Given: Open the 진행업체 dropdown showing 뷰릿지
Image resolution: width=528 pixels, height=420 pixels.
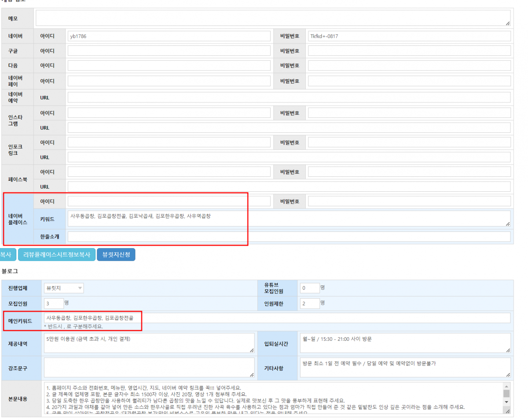Looking at the screenshot, I should [x=64, y=288].
